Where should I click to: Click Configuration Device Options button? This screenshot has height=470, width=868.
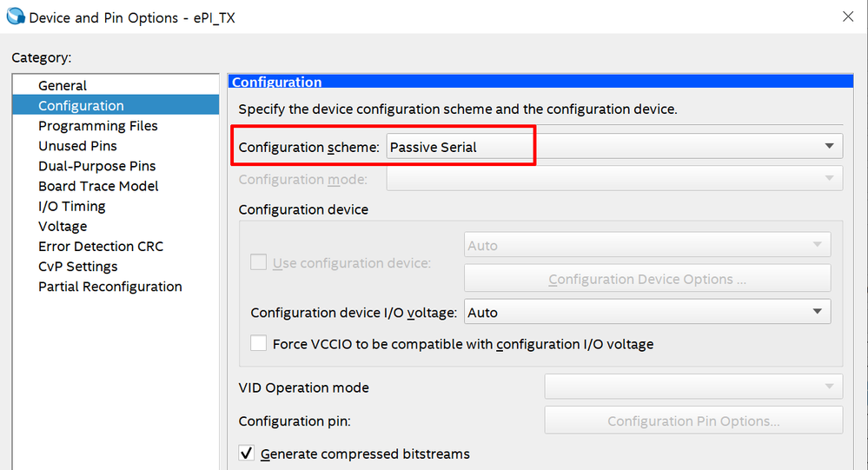point(647,279)
